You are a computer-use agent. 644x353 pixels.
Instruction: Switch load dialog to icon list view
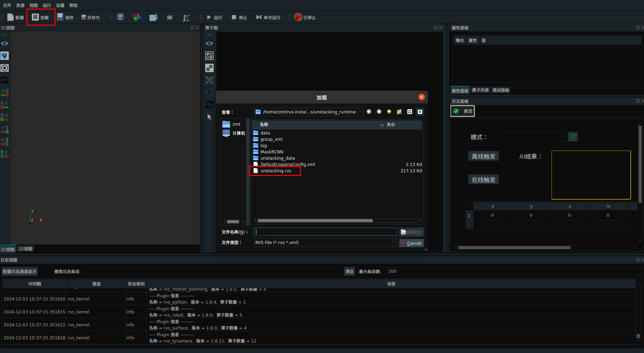[410, 112]
